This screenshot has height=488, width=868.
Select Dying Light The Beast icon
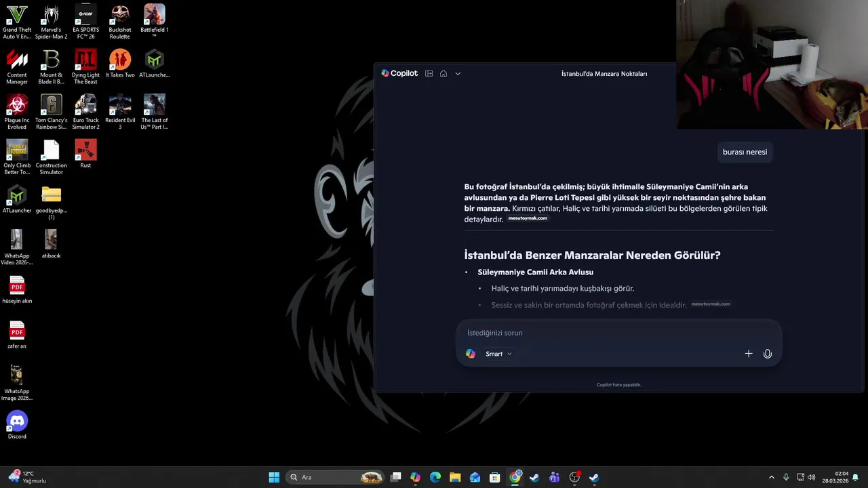pos(85,67)
